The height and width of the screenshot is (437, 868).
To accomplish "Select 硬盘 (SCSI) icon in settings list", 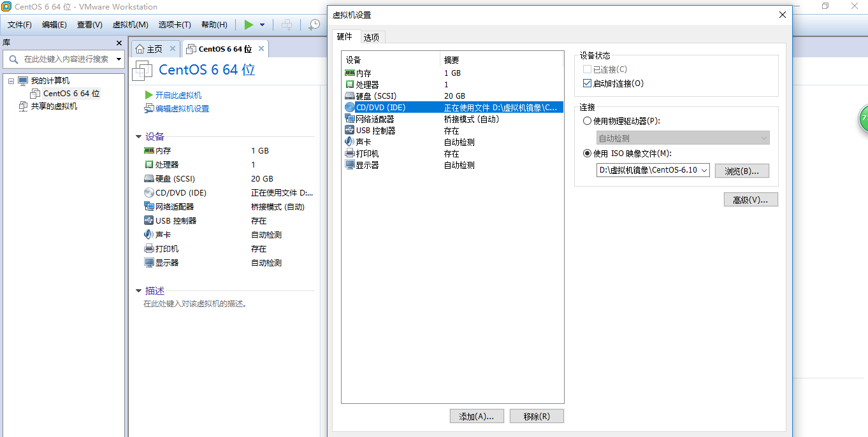I will 350,96.
